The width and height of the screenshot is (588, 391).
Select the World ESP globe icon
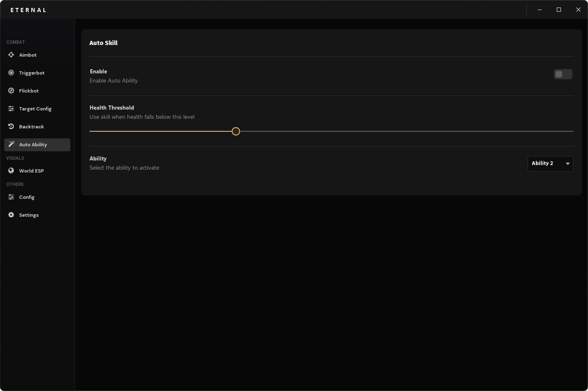(11, 171)
